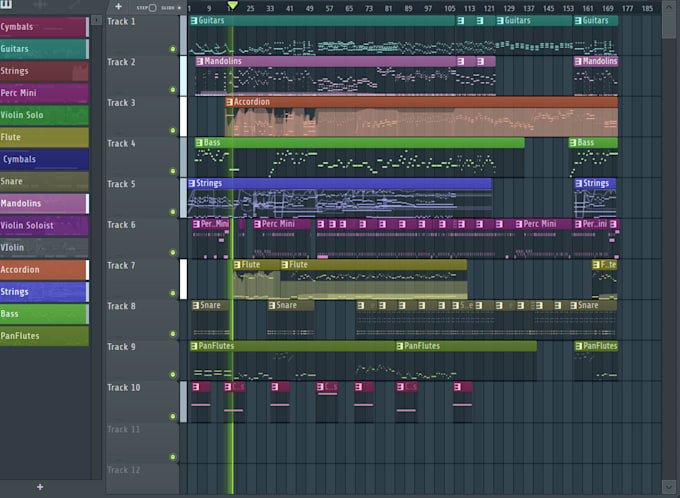Screen dimensions: 680x498
Task: Open first PanFlutes clip's menu icon
Action: click(194, 346)
